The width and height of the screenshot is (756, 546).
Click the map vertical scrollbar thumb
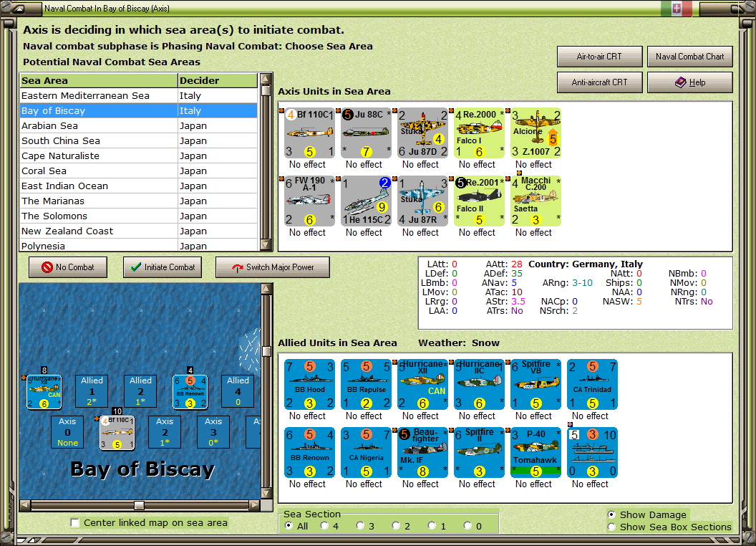[266, 350]
